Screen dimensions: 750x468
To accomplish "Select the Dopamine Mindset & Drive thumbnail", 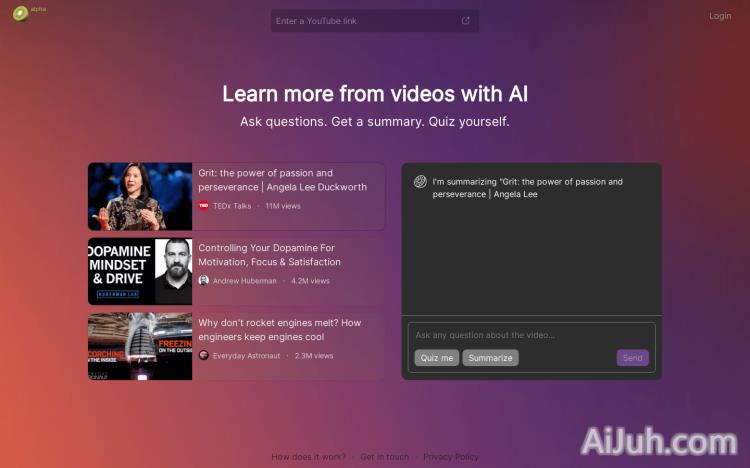I will 140,271.
